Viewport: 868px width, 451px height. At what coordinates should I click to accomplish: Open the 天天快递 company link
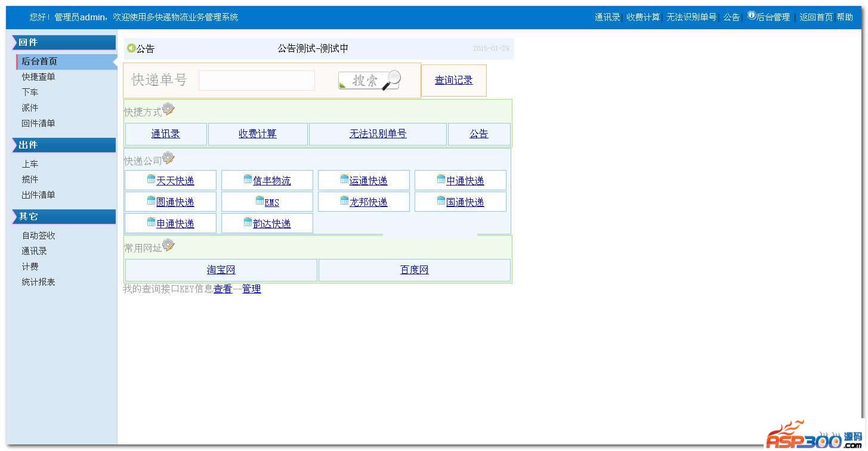point(175,181)
